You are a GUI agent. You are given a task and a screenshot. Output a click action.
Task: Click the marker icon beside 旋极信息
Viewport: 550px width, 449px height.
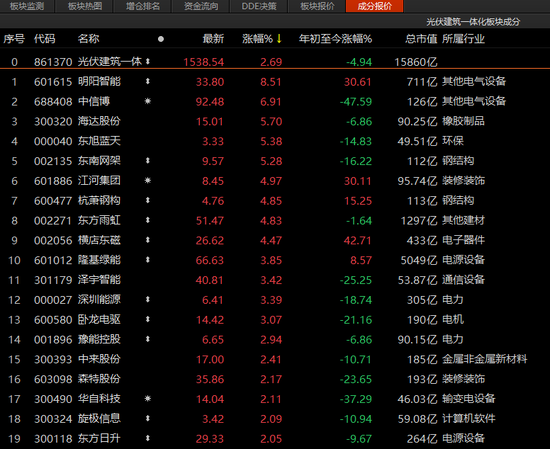tap(148, 418)
